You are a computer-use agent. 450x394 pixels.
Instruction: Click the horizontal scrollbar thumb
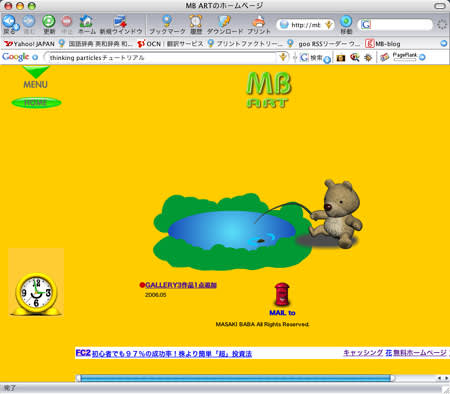[235, 378]
